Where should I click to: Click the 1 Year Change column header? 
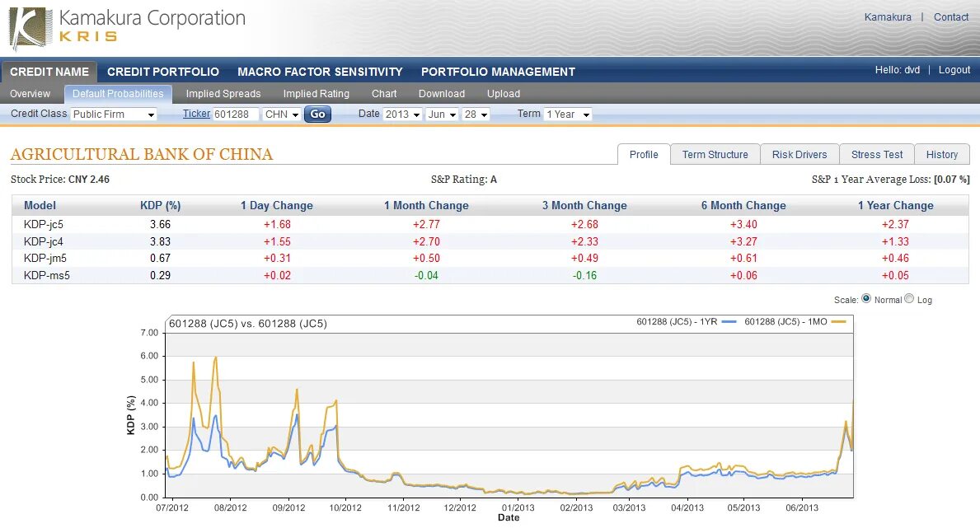click(896, 206)
